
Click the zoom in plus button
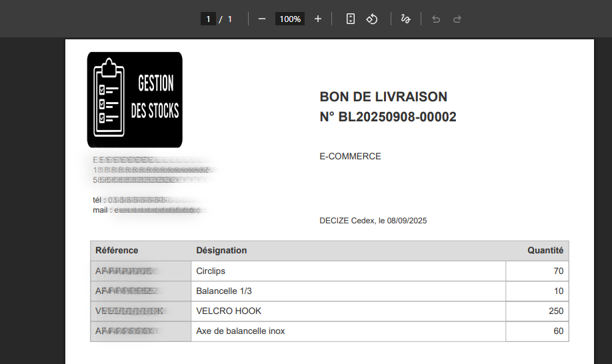(318, 19)
